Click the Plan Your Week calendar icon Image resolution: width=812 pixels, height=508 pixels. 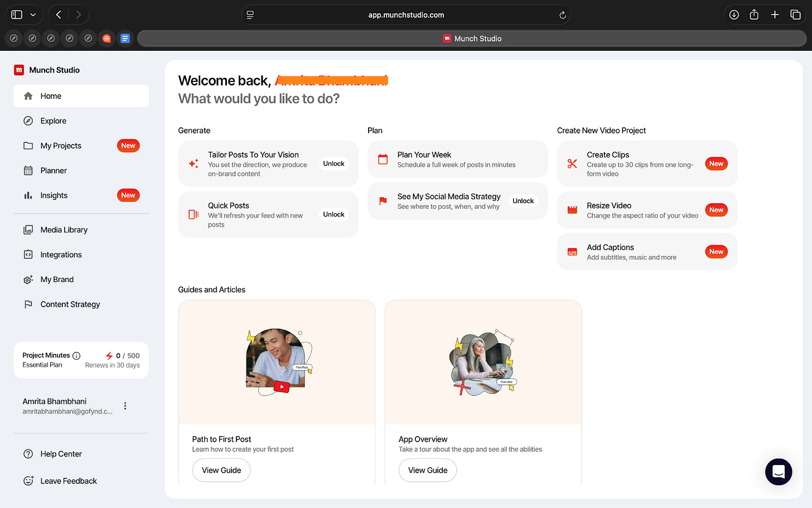pos(383,159)
